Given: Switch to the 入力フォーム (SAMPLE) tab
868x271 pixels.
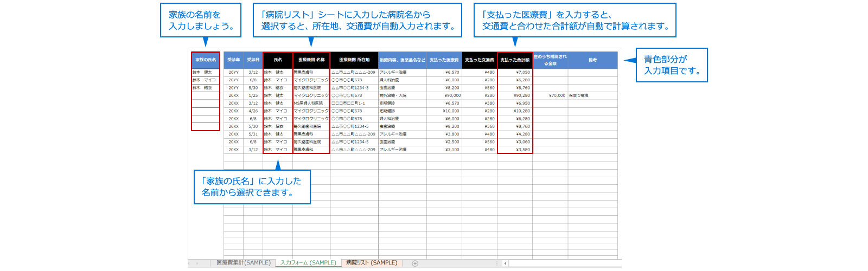Looking at the screenshot, I should (308, 263).
